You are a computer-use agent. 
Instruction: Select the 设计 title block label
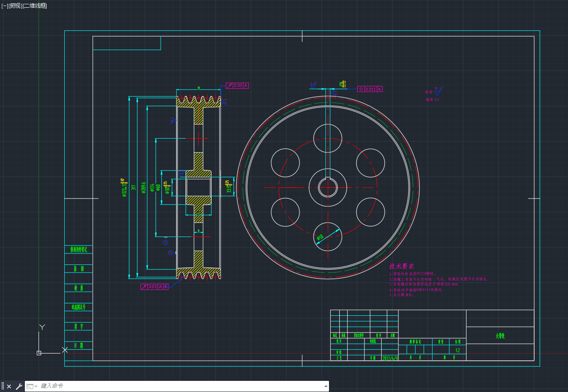coord(339,342)
